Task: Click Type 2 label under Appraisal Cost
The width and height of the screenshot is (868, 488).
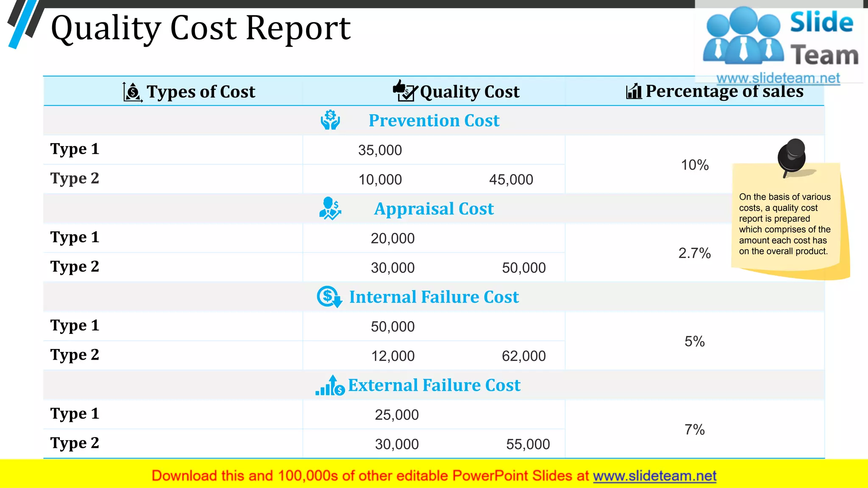Action: [x=75, y=266]
